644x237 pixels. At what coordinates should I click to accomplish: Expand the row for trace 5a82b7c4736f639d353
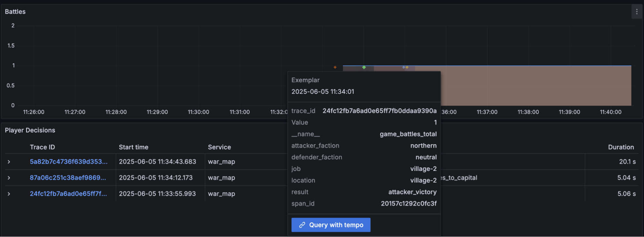click(x=9, y=162)
